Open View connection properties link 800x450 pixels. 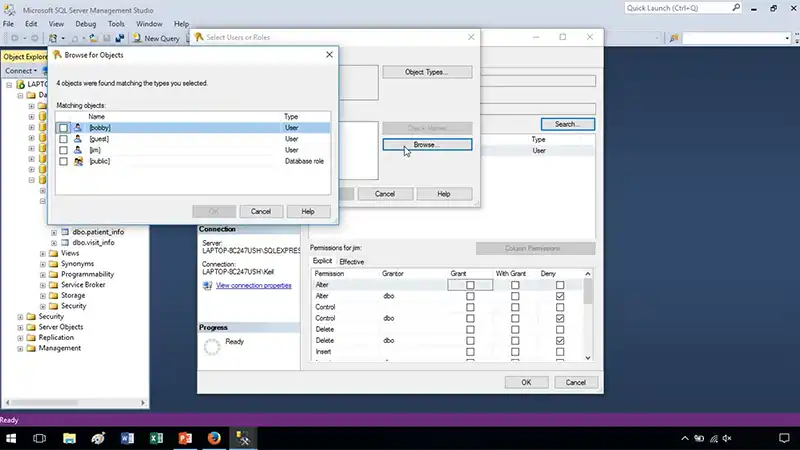pos(254,286)
